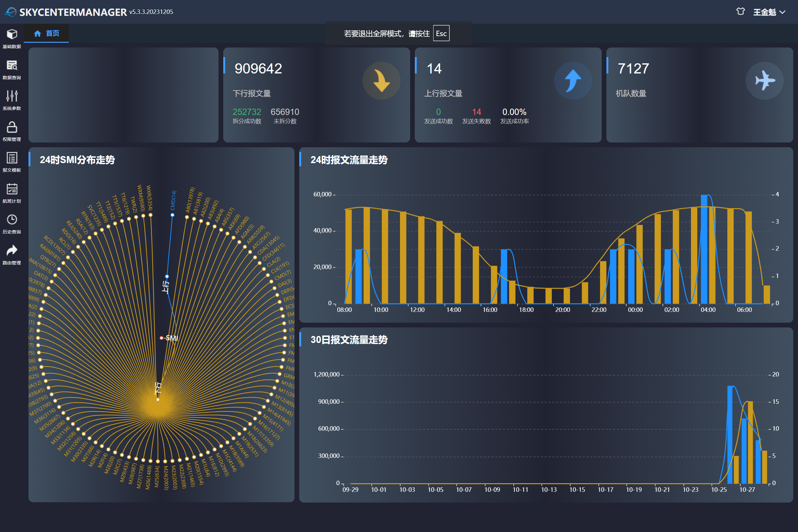Click the 7127 机队数量 value
This screenshot has height=532, width=798.
pyautogui.click(x=633, y=68)
